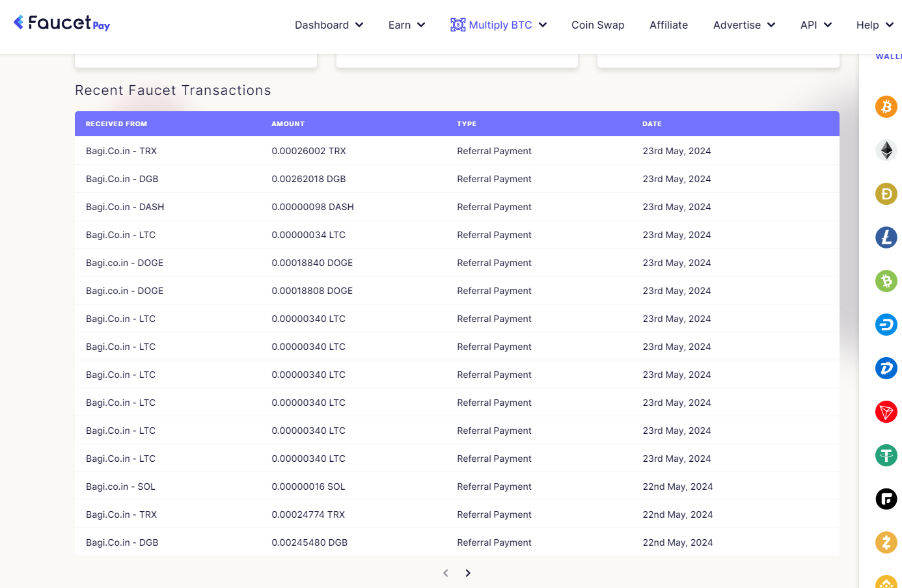
Task: Expand the Advertise dropdown menu
Action: (x=744, y=25)
